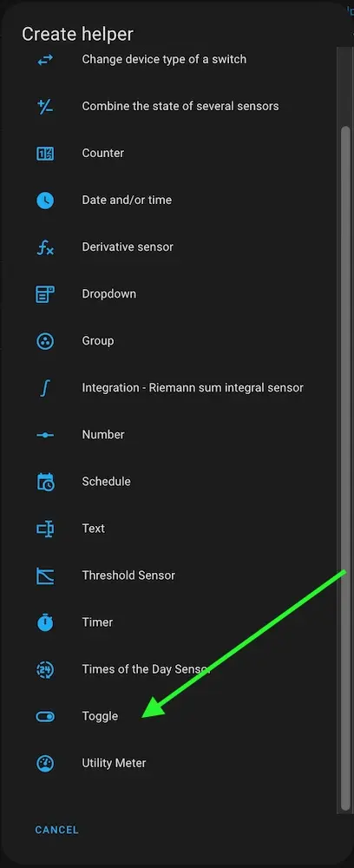Click the Timer stopwatch icon

point(45,622)
